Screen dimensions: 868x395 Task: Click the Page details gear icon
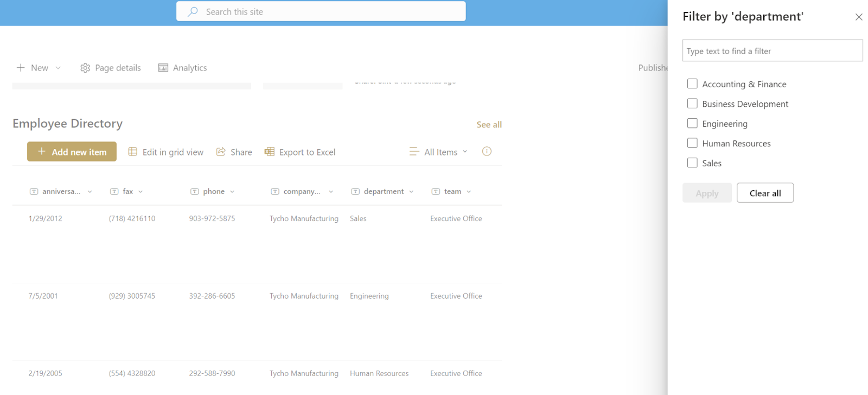tap(85, 68)
